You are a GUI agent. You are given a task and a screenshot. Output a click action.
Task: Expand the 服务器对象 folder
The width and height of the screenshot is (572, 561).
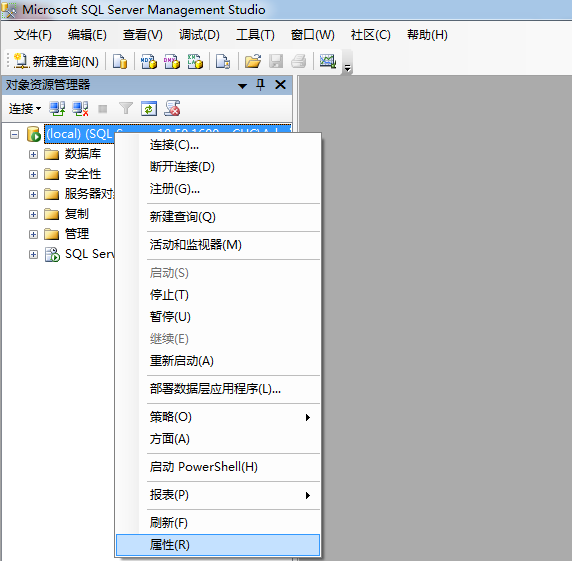[33, 194]
